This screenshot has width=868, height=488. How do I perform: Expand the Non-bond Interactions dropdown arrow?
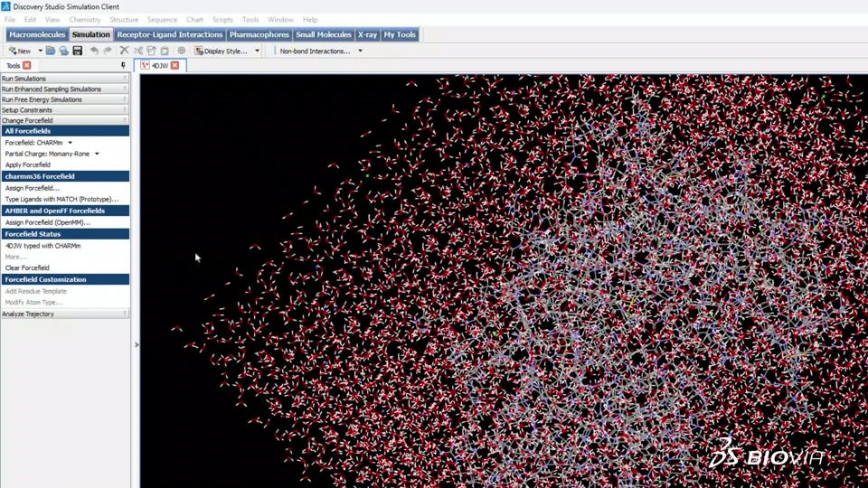click(361, 51)
